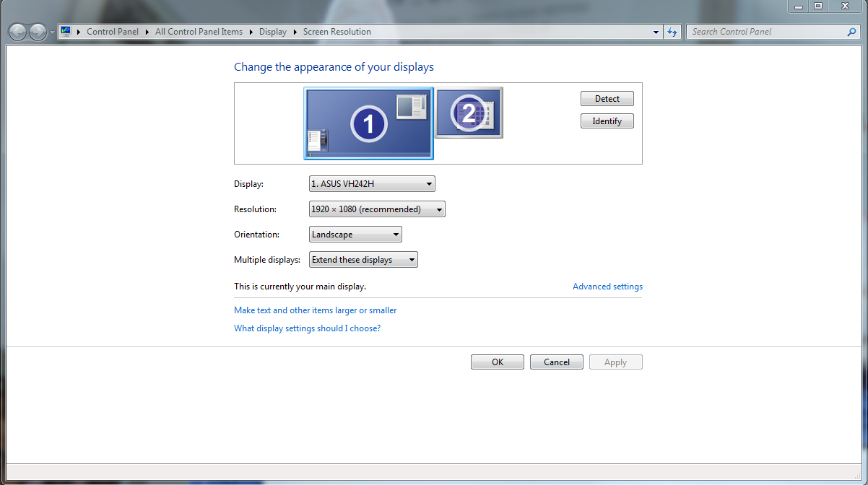Click 'Make text and other items larger or smaller'

pyautogui.click(x=315, y=310)
